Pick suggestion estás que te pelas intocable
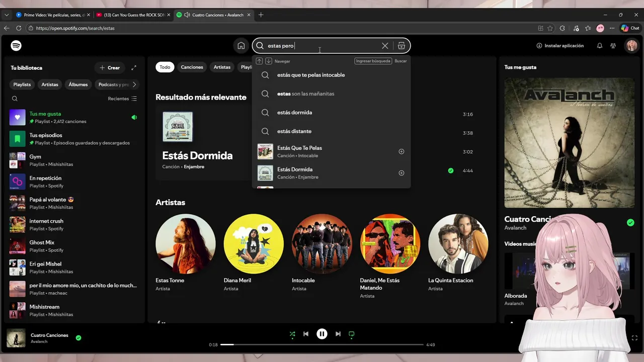The height and width of the screenshot is (362, 644). click(331, 75)
